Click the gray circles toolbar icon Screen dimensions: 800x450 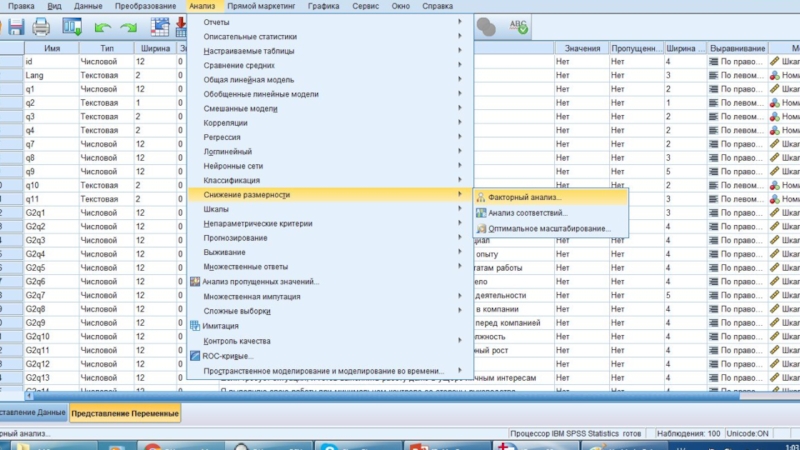(x=486, y=27)
